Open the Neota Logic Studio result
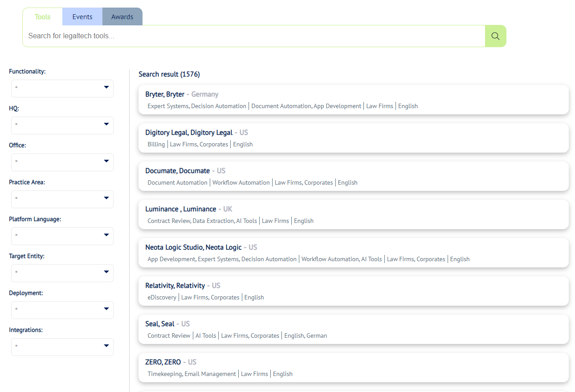This screenshot has width=575, height=392. 354,253
